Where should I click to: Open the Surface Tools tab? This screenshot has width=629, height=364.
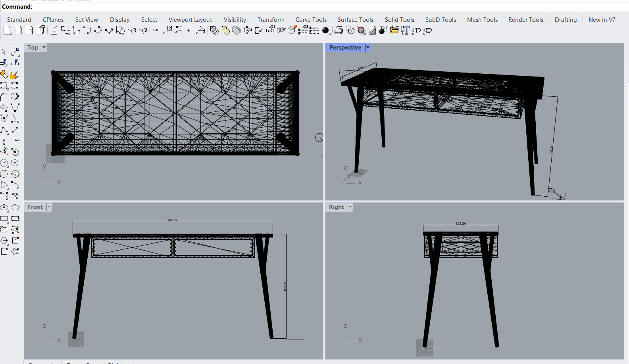click(x=356, y=20)
